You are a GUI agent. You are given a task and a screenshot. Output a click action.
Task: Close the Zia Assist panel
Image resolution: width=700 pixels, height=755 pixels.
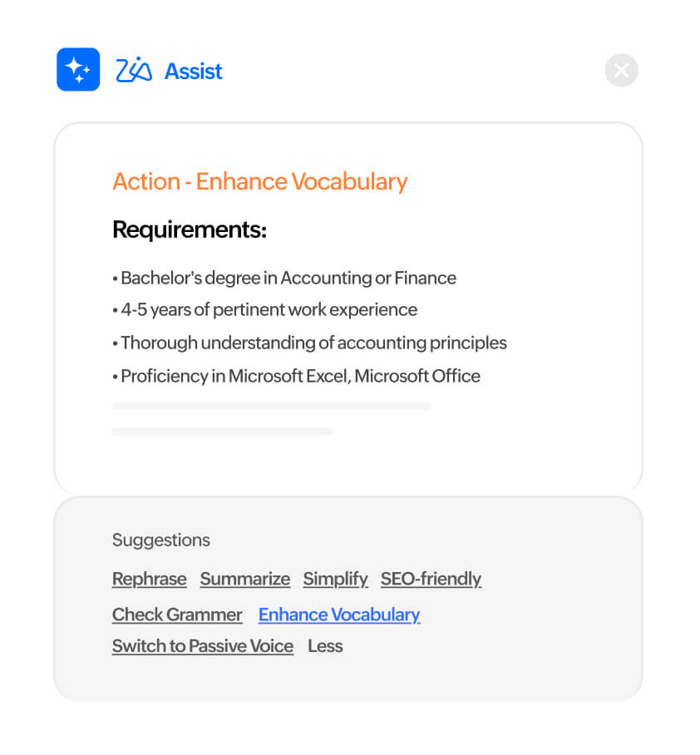coord(621,71)
